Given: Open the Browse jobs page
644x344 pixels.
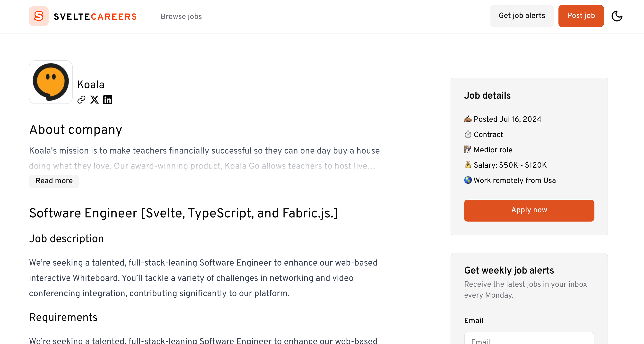Looking at the screenshot, I should (x=181, y=17).
